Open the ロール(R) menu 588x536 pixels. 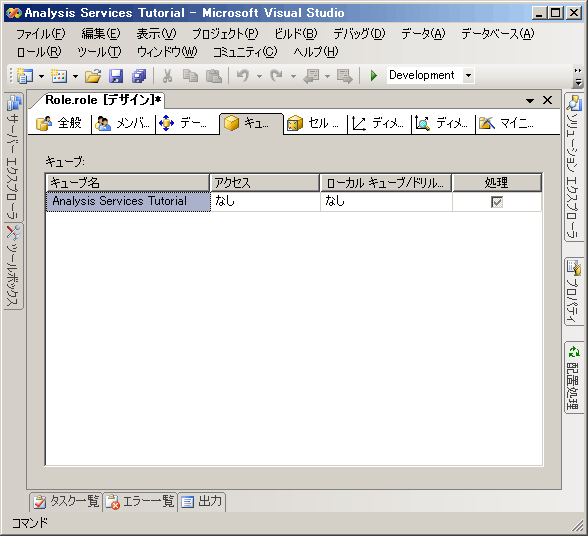tap(39, 52)
